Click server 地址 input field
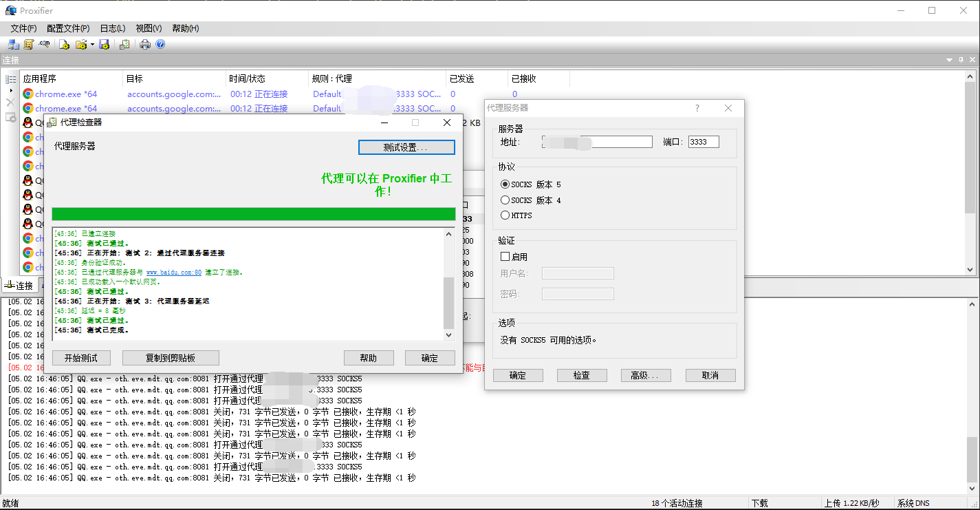This screenshot has width=980, height=510. [597, 142]
